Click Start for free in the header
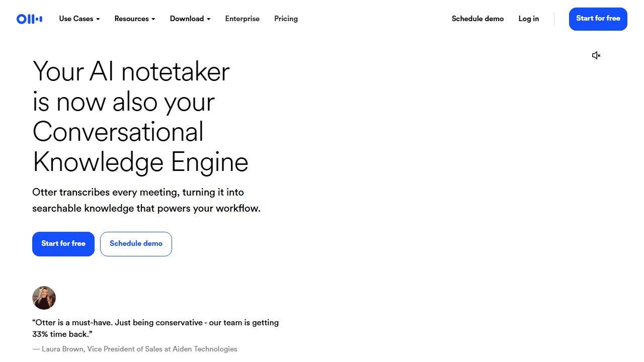This screenshot has width=644, height=362. click(x=598, y=19)
